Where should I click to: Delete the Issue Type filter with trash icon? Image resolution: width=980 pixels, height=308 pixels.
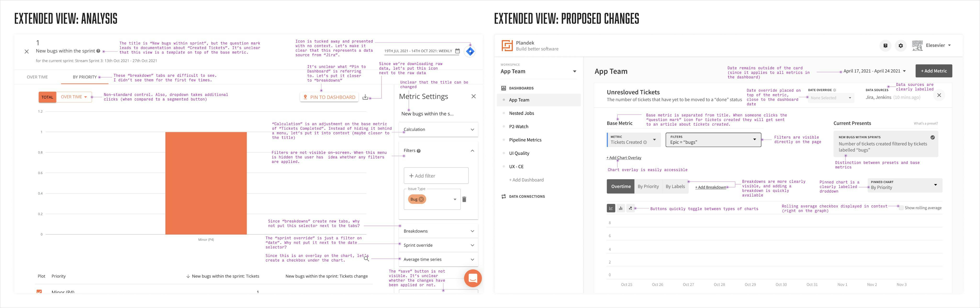click(464, 199)
